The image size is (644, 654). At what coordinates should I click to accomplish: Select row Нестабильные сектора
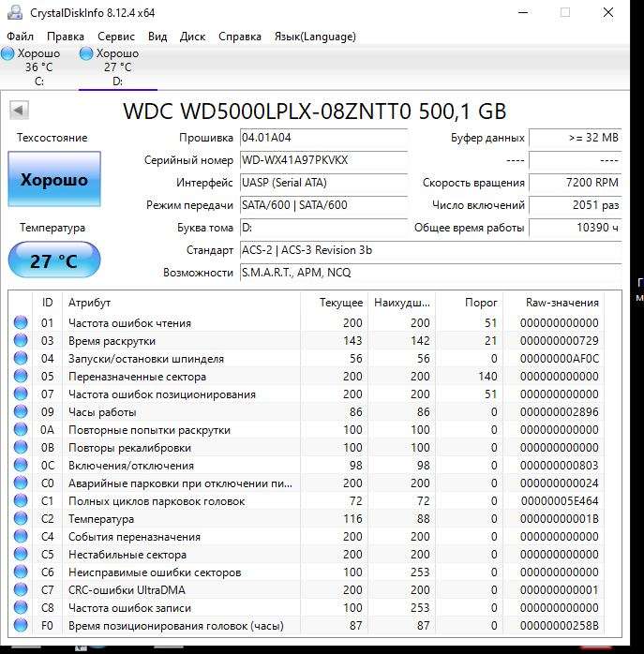tap(307, 555)
